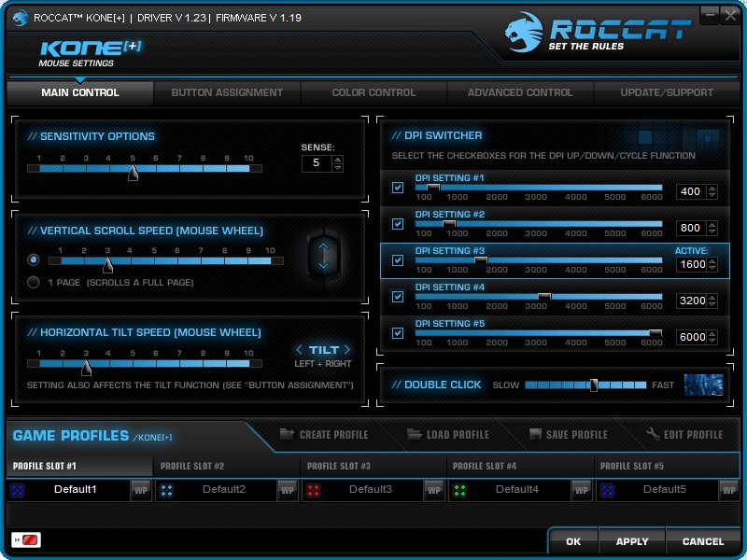Screen dimensions: 747x560
Task: Open the Button Assignment tab
Action: (x=227, y=92)
